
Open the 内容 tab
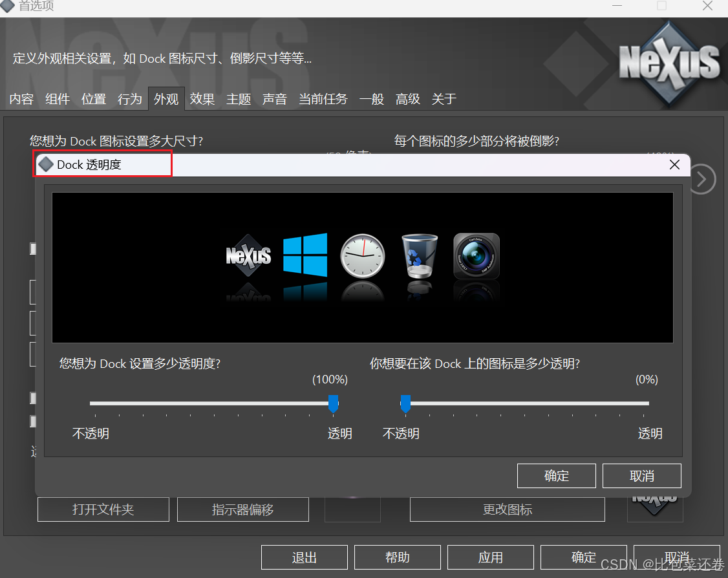pyautogui.click(x=21, y=99)
